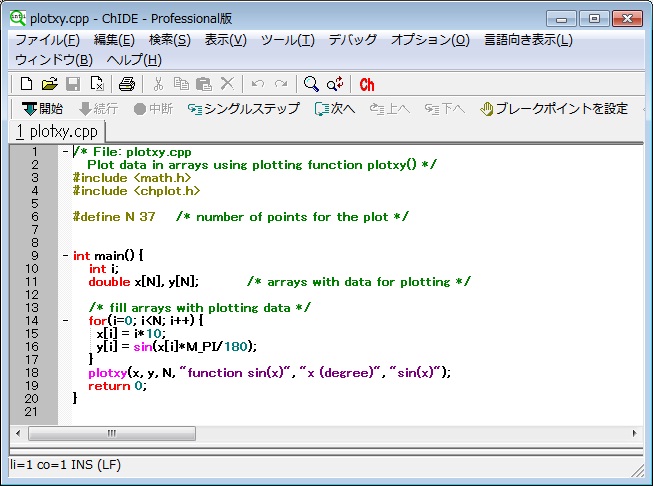Viewport: 653px width, 486px height.
Task: Open the 表示(V) menu
Action: (225, 40)
